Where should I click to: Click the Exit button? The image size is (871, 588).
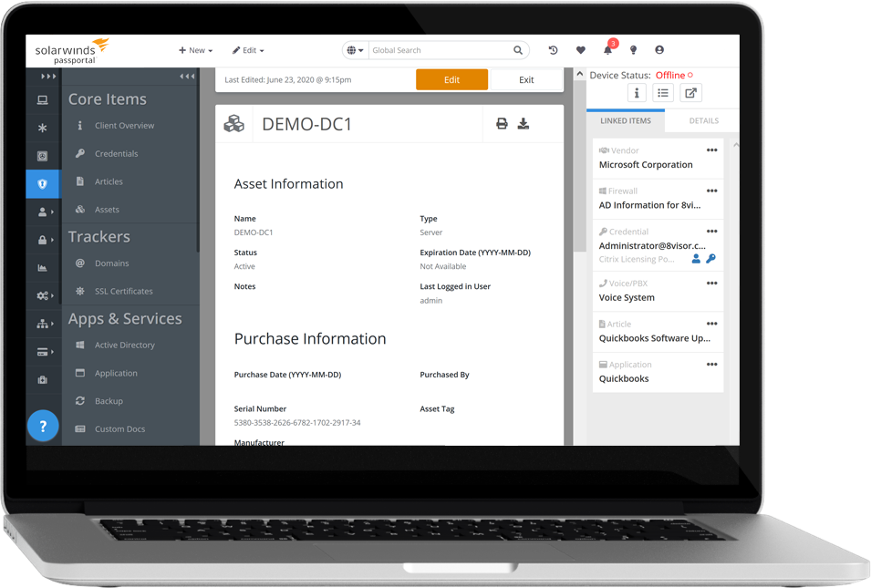[x=526, y=79]
